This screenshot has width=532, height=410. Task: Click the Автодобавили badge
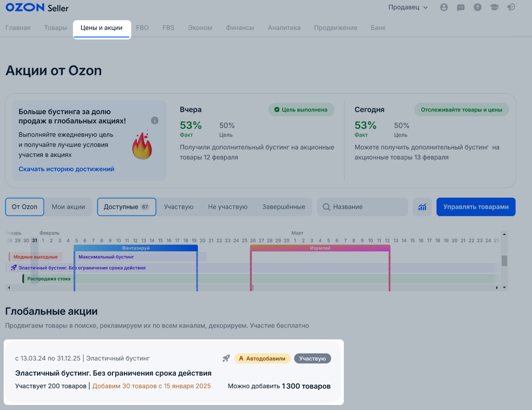click(x=263, y=358)
